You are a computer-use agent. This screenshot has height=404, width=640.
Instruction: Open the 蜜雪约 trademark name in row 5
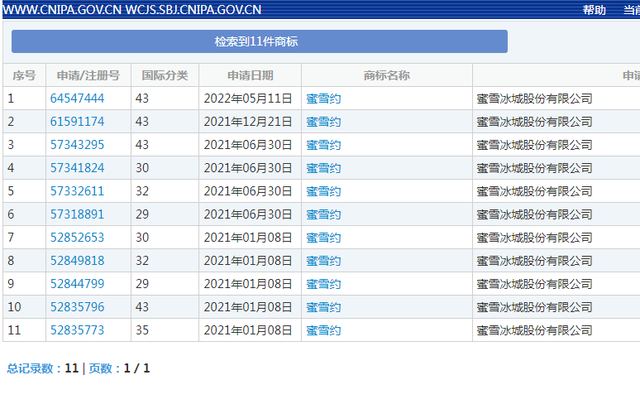click(x=323, y=191)
